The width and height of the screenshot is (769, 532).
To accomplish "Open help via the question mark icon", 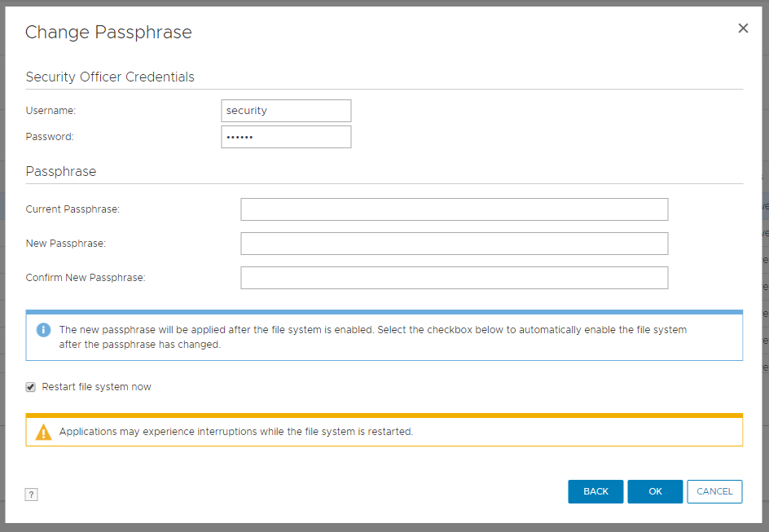I will (32, 495).
